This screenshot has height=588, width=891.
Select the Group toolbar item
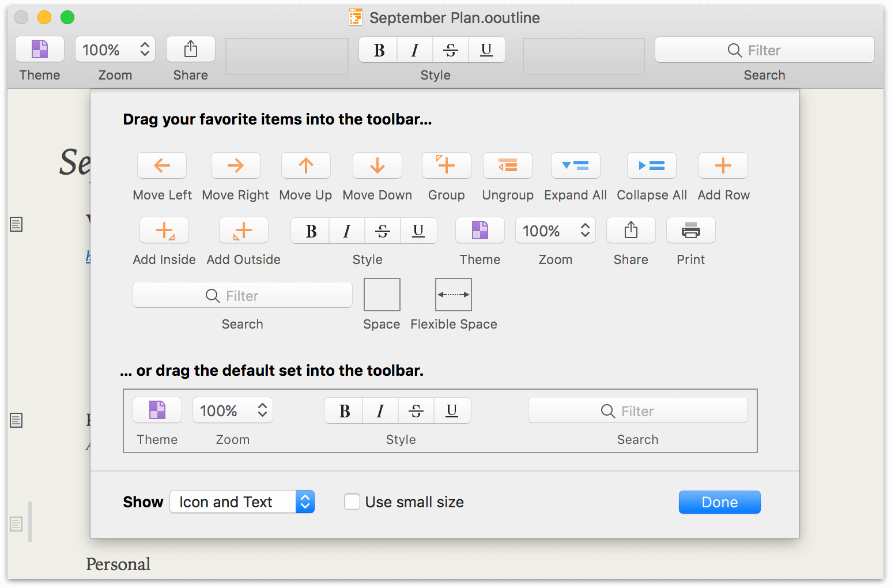(x=447, y=166)
